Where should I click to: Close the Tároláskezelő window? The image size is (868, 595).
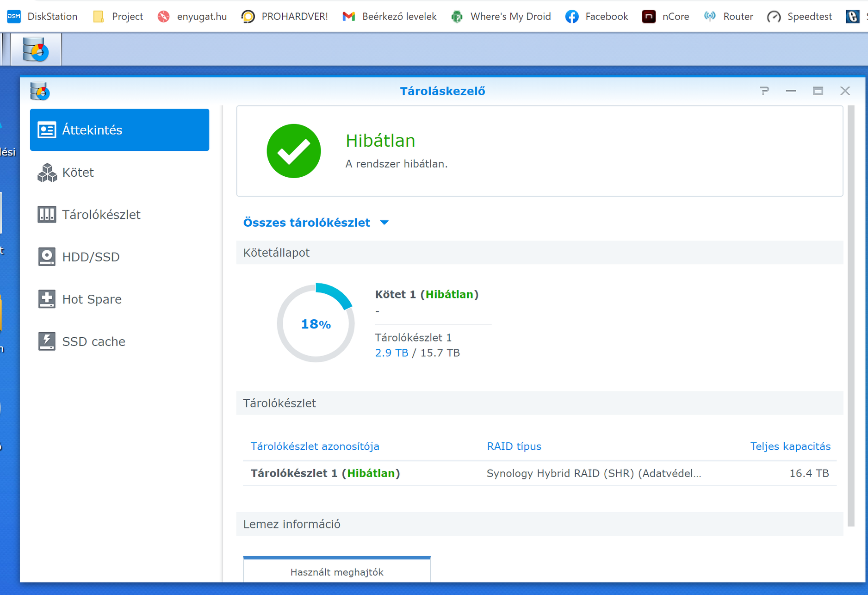[x=845, y=91]
